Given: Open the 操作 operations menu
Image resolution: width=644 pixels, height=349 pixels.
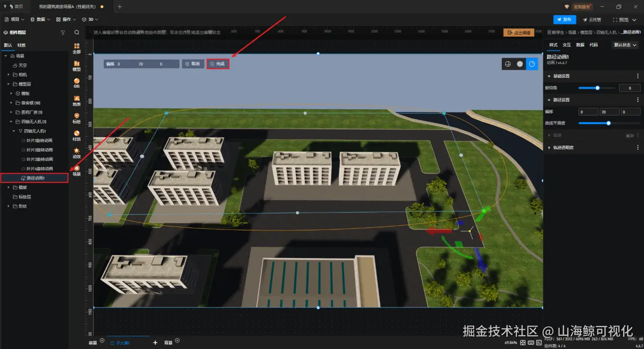Looking at the screenshot, I should [66, 19].
